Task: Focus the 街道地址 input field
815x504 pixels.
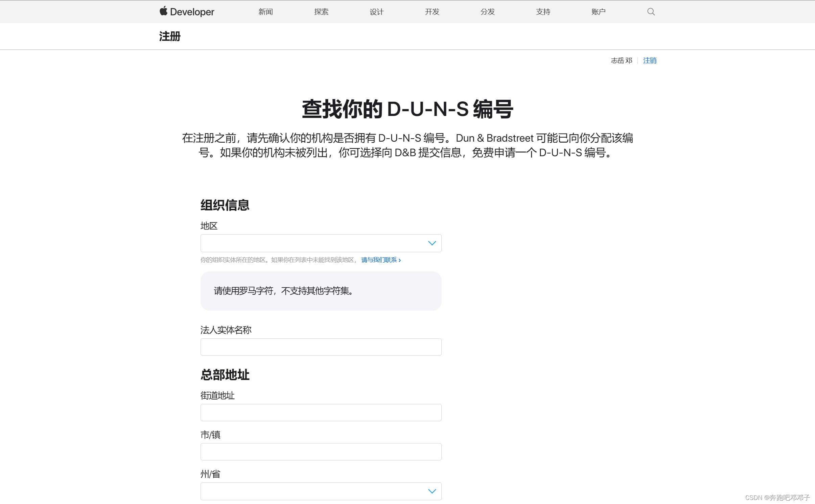Action: (321, 412)
